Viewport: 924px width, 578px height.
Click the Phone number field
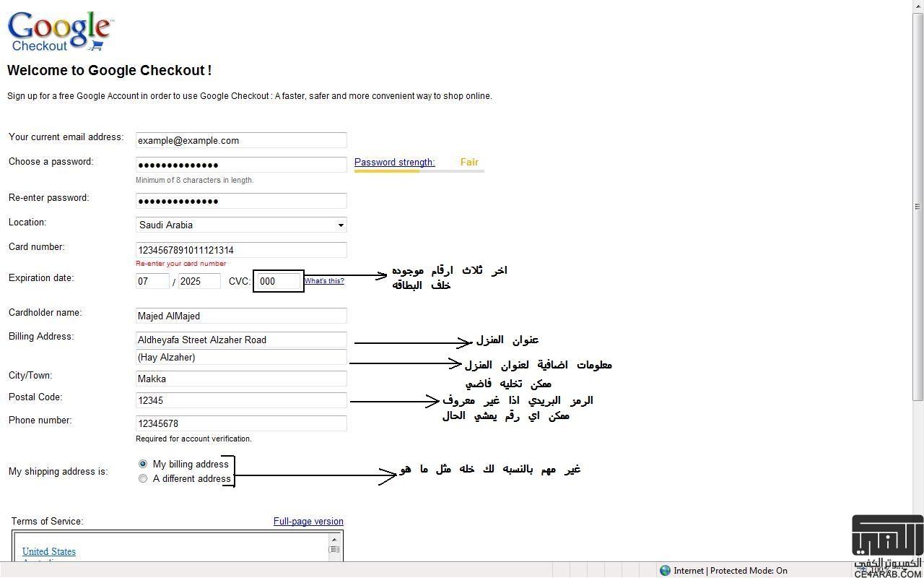click(241, 423)
